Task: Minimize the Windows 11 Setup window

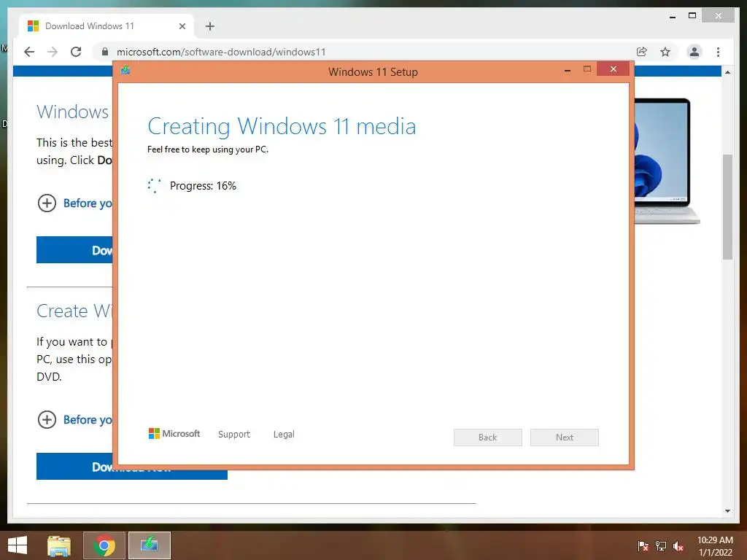Action: point(568,70)
